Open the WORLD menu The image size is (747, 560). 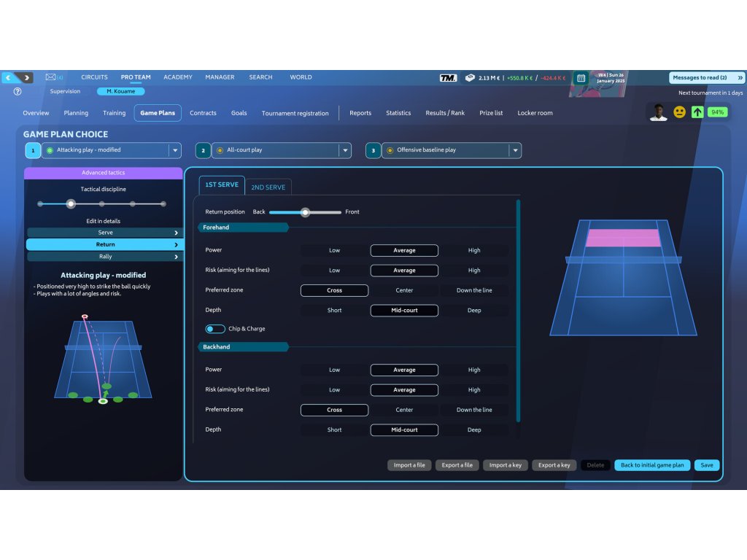pyautogui.click(x=301, y=77)
